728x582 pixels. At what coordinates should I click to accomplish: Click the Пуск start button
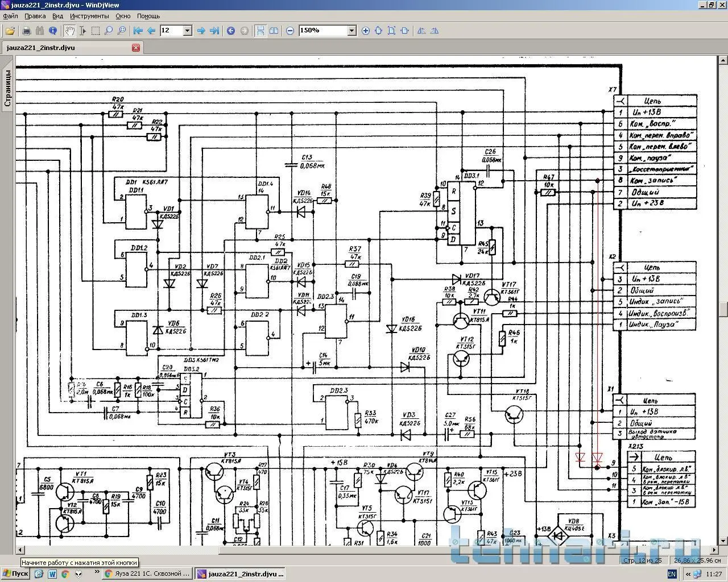[x=15, y=573]
